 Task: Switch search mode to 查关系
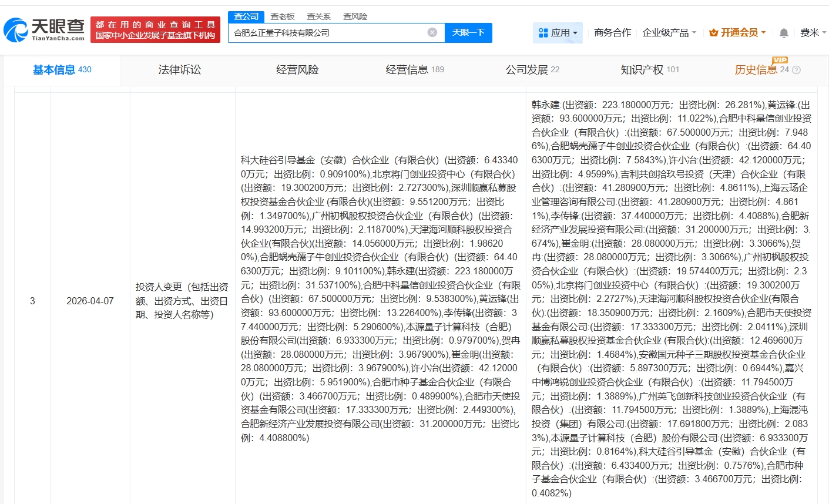[319, 16]
